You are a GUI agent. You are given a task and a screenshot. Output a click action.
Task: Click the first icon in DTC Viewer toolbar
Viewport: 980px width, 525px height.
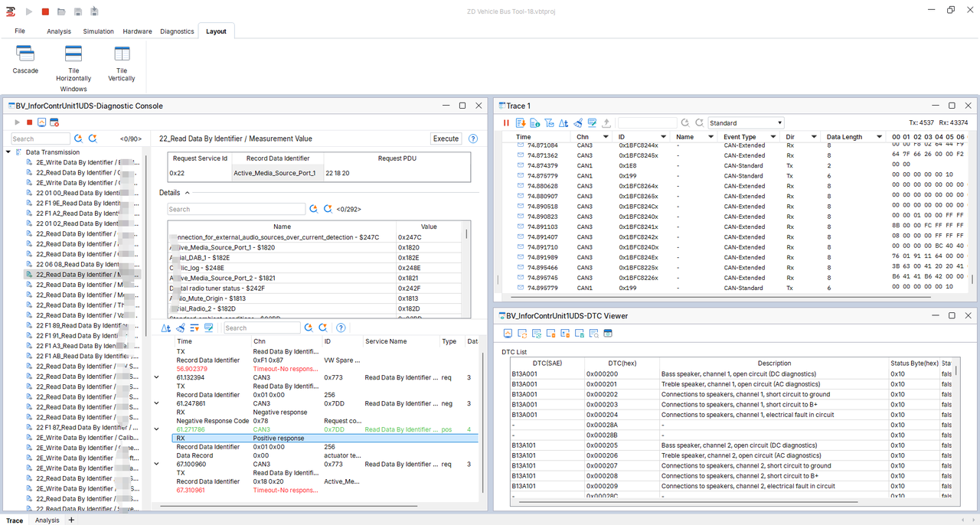(508, 334)
